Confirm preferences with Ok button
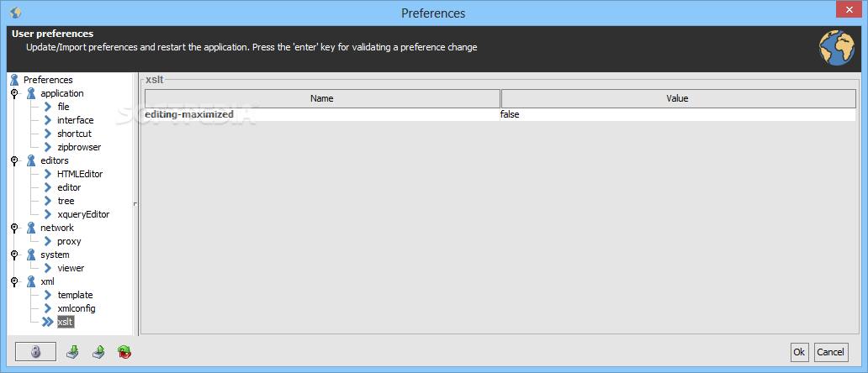The image size is (868, 373). 799,352
